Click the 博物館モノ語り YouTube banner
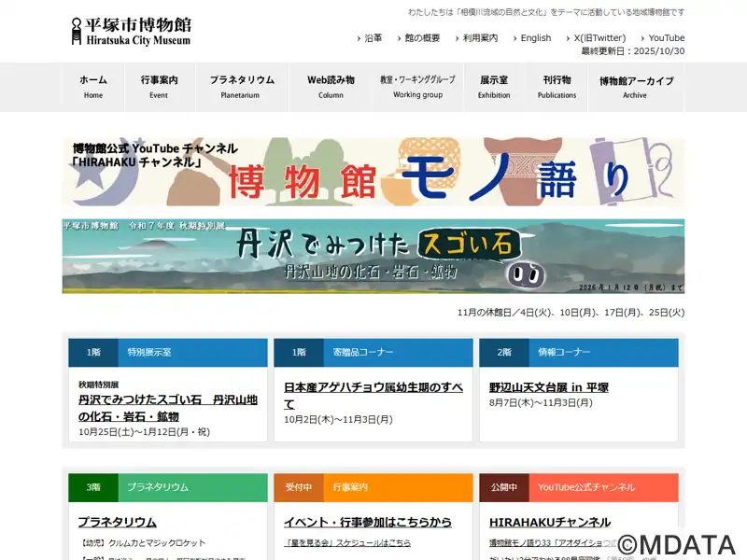 (373, 173)
